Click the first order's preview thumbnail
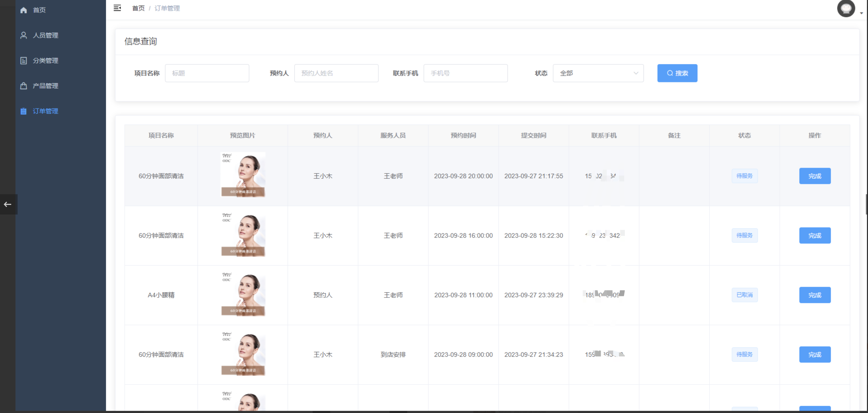The image size is (868, 413). pyautogui.click(x=243, y=175)
